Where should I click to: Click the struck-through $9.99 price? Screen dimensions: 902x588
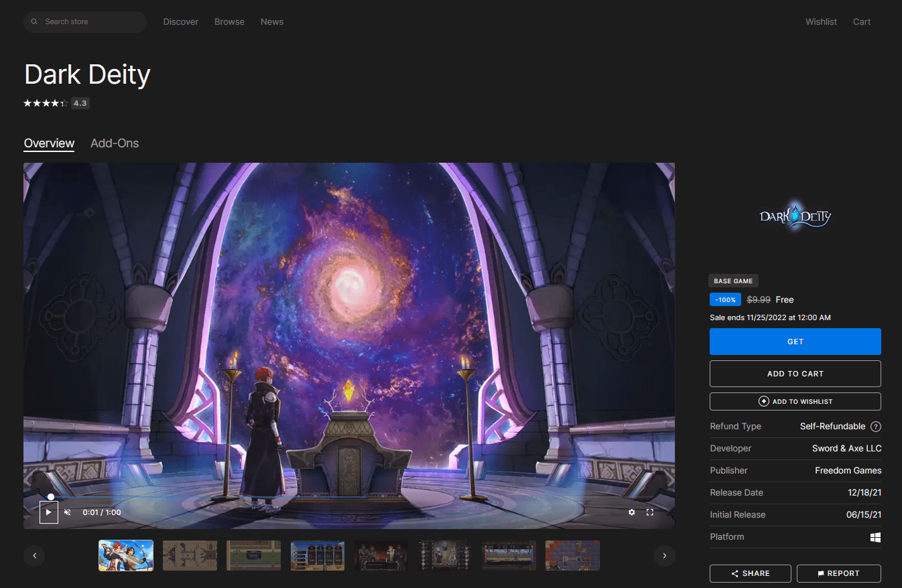click(759, 300)
